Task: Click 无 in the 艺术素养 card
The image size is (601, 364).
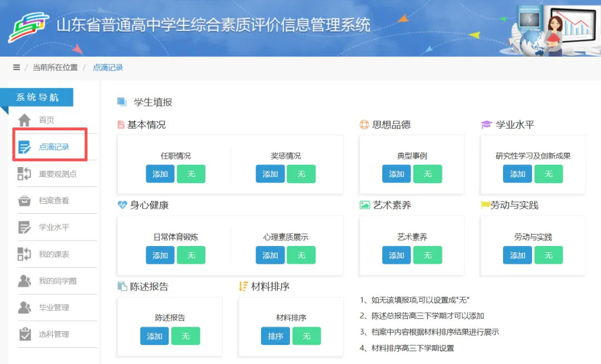Action: tap(428, 255)
